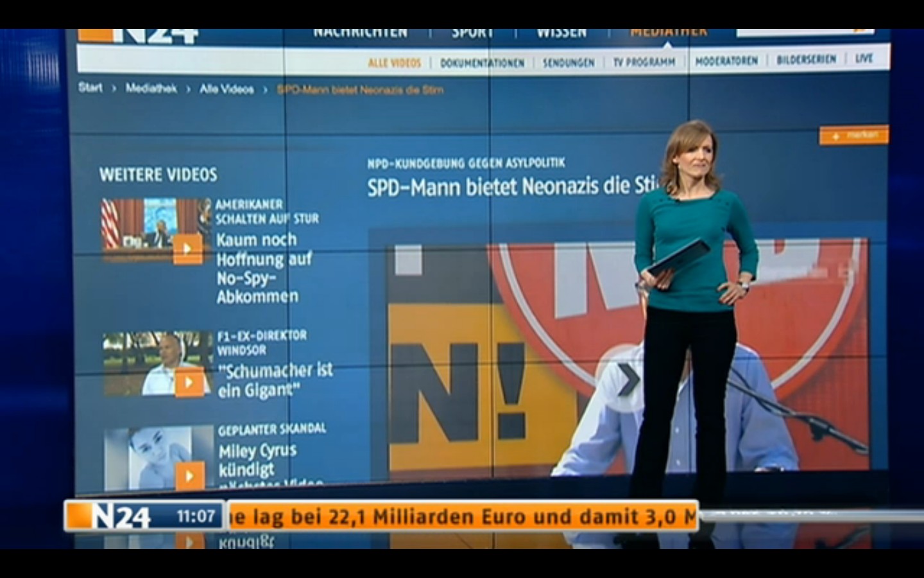Click the 'Weitere Videos' heading

[158, 175]
